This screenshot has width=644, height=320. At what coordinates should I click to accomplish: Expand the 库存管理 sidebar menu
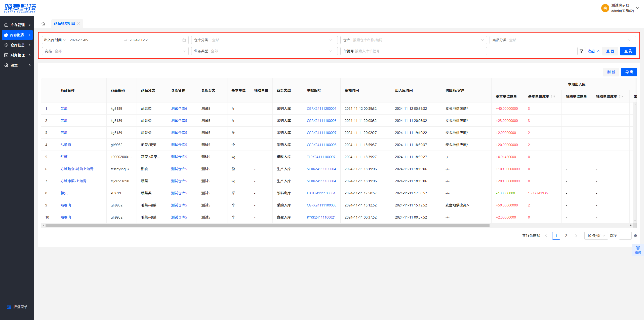tap(17, 25)
